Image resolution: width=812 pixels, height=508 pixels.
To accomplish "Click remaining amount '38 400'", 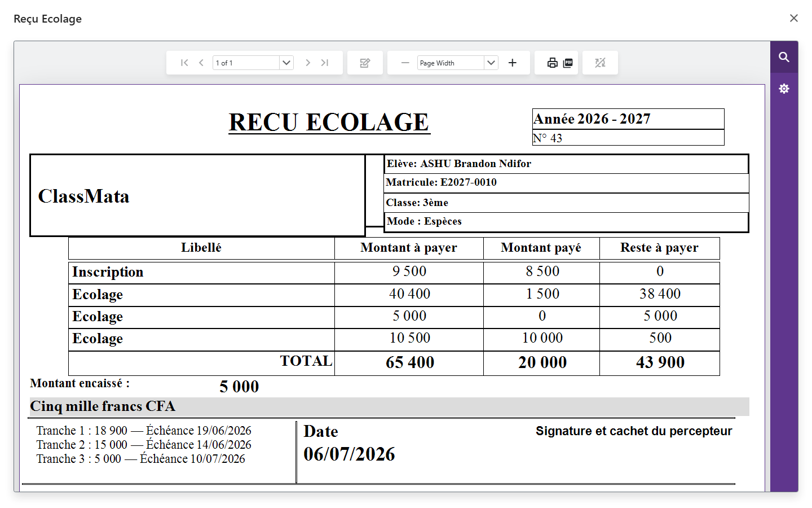I will tap(660, 294).
